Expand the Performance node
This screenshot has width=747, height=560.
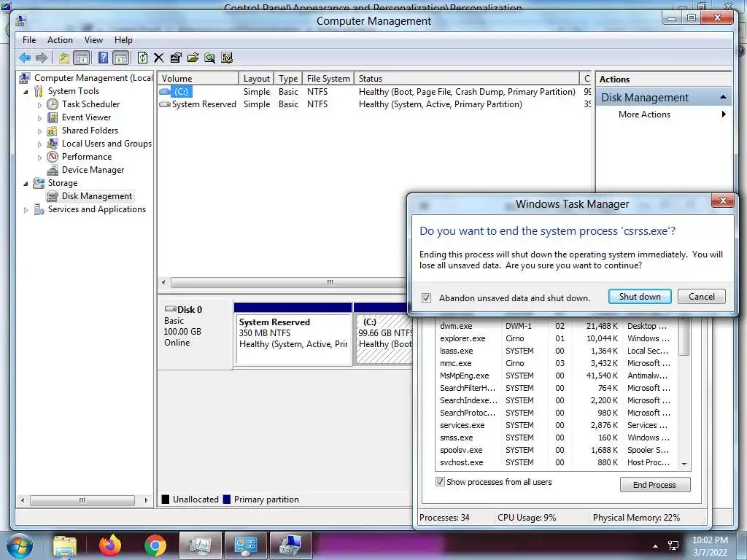pos(39,157)
